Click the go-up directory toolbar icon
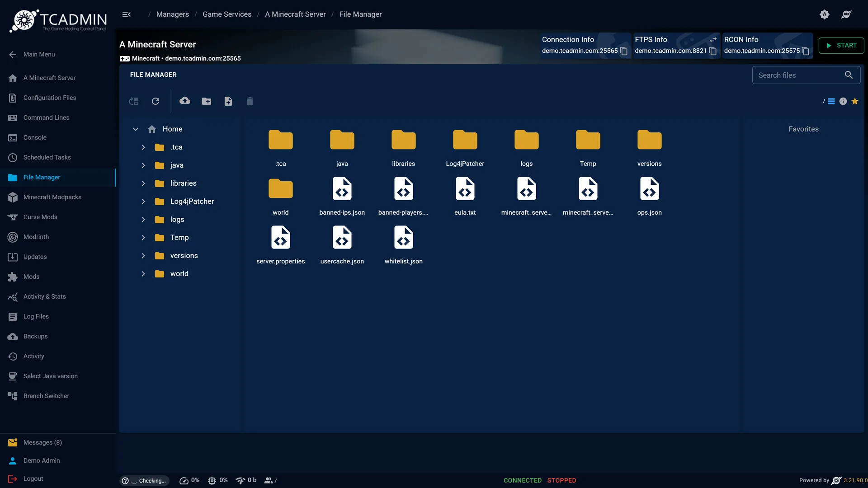The height and width of the screenshot is (488, 868). (x=134, y=101)
